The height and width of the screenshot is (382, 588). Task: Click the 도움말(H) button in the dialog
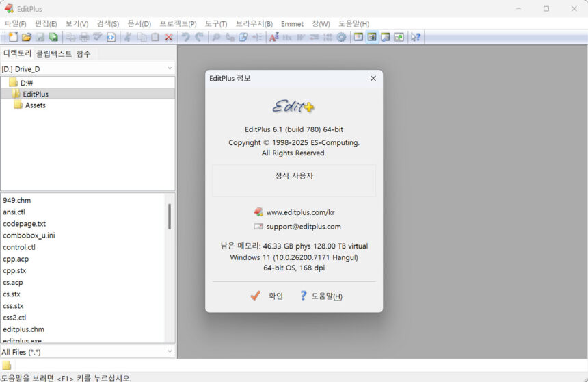pos(321,296)
